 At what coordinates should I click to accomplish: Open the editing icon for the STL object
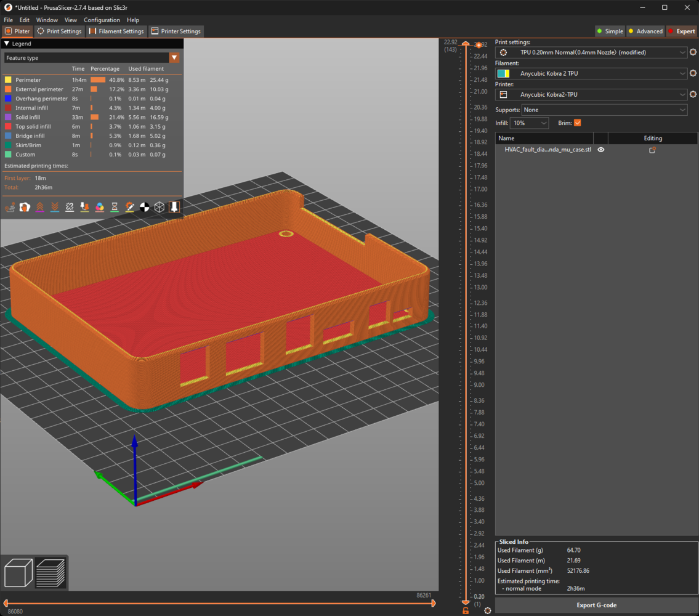coord(652,150)
